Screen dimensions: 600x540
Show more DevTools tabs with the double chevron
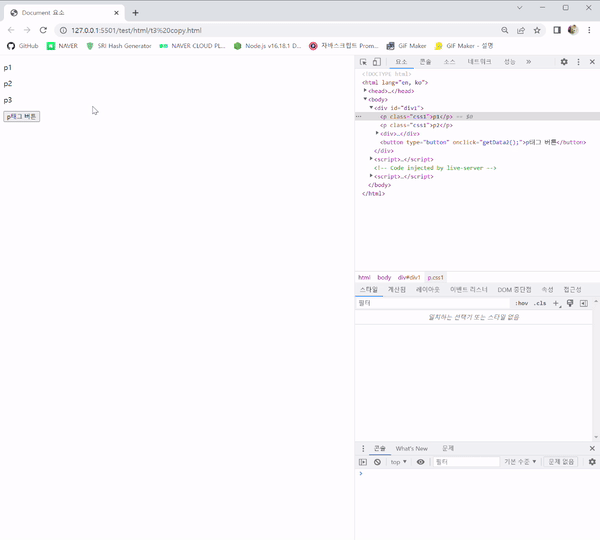coord(528,62)
